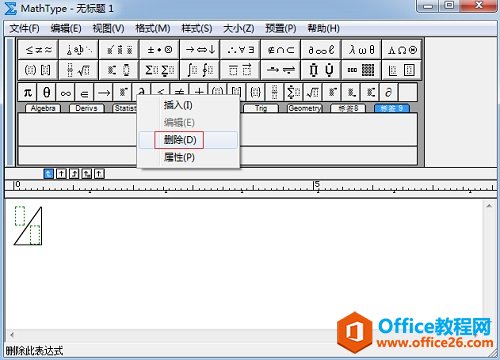Open the set theory symbols palette (∉∩⊂)

click(281, 50)
